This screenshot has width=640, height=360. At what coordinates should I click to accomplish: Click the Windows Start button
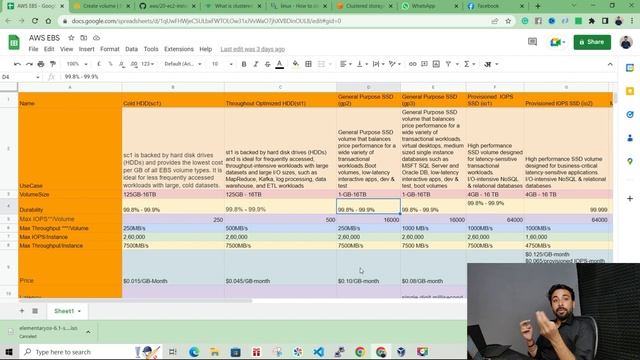(x=9, y=352)
